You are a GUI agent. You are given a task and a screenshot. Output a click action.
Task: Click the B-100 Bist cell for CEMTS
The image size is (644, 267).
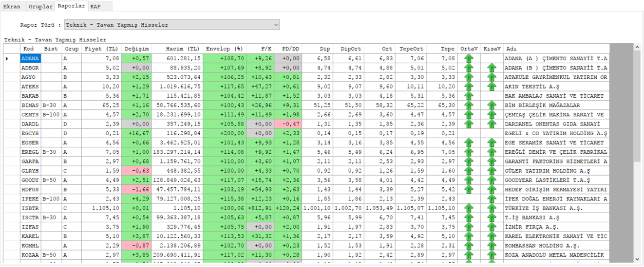click(52, 115)
